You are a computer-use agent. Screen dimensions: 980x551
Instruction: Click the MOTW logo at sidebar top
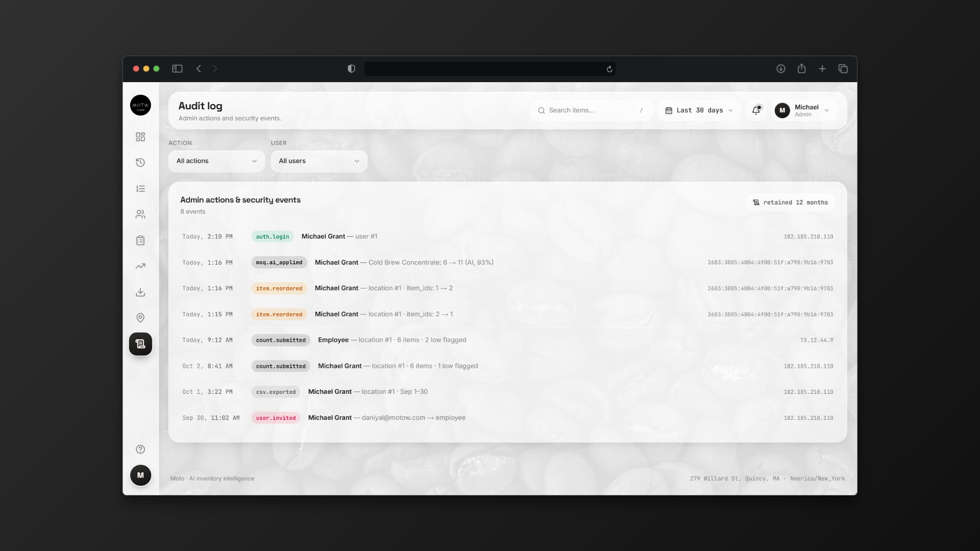click(x=140, y=105)
